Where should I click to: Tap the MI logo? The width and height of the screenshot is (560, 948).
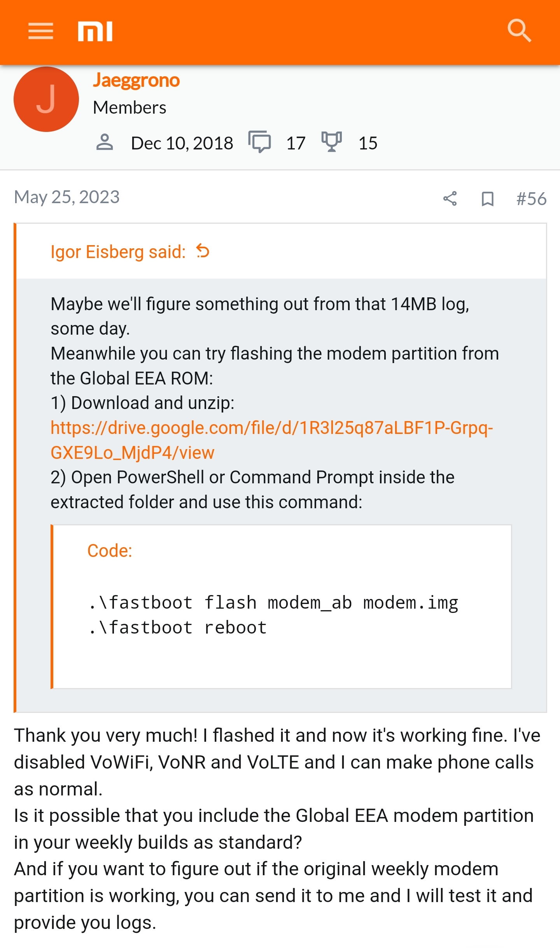(95, 32)
